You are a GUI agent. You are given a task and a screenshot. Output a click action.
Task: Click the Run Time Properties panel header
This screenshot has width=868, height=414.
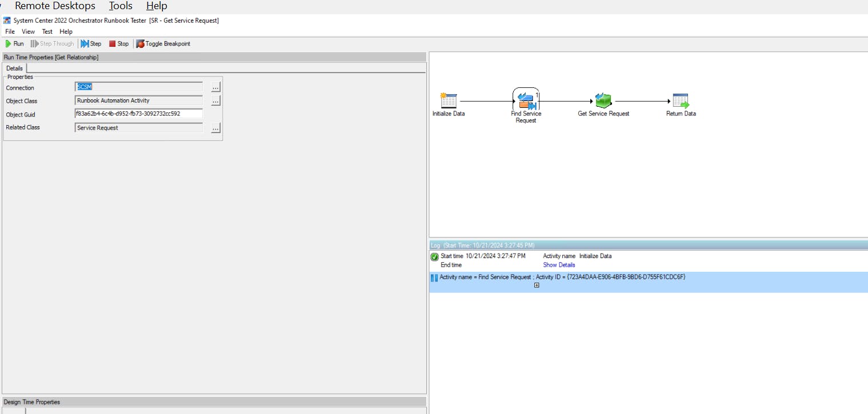(x=214, y=57)
